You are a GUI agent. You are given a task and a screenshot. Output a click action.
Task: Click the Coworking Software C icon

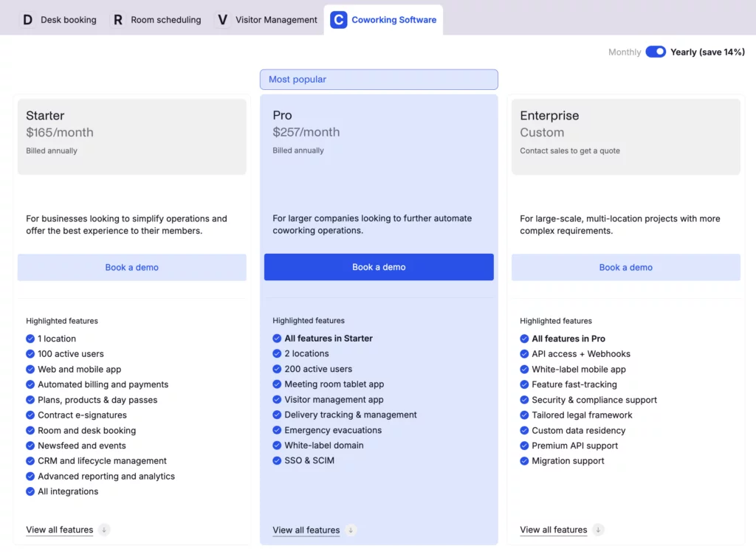click(338, 20)
